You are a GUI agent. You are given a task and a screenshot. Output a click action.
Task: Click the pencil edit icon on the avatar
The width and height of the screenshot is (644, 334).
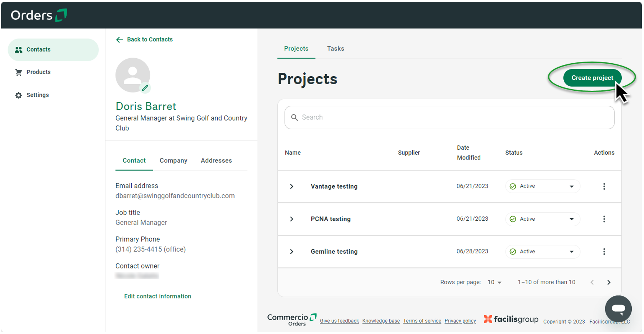pyautogui.click(x=145, y=88)
